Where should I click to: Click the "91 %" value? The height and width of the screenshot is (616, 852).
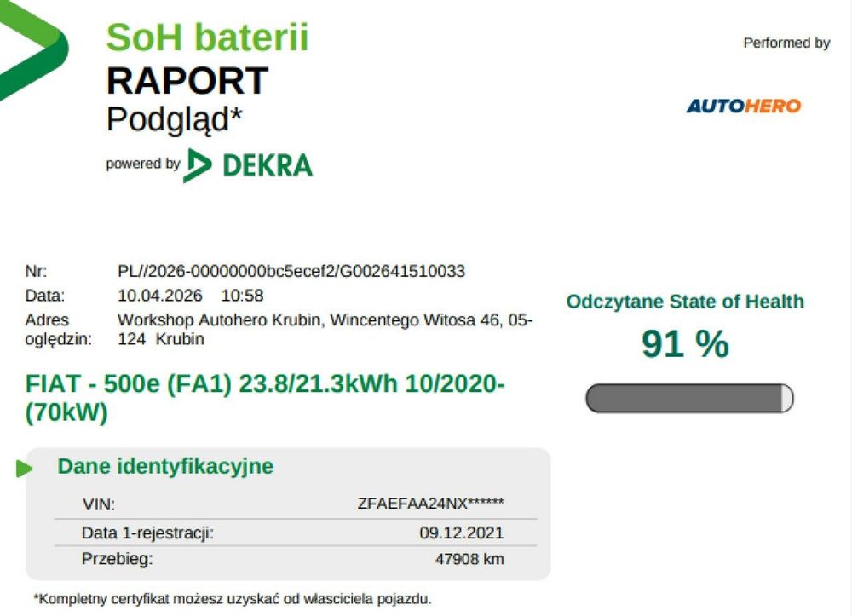point(685,344)
